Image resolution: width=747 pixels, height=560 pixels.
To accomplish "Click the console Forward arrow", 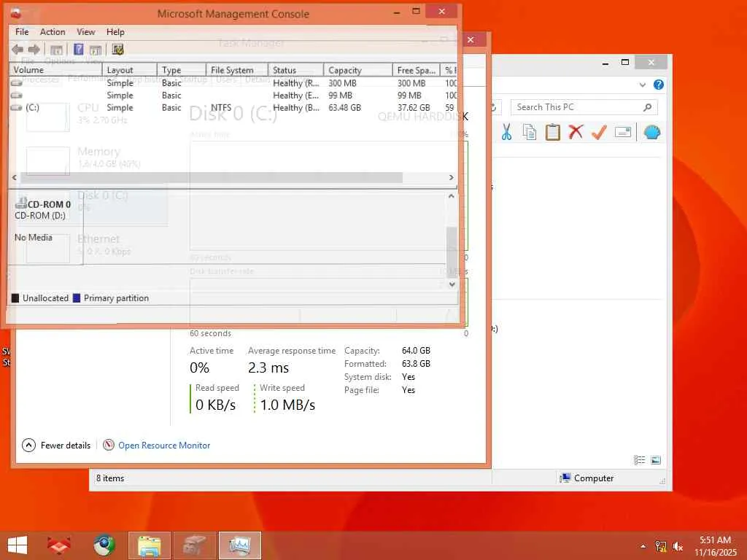I will click(x=34, y=50).
